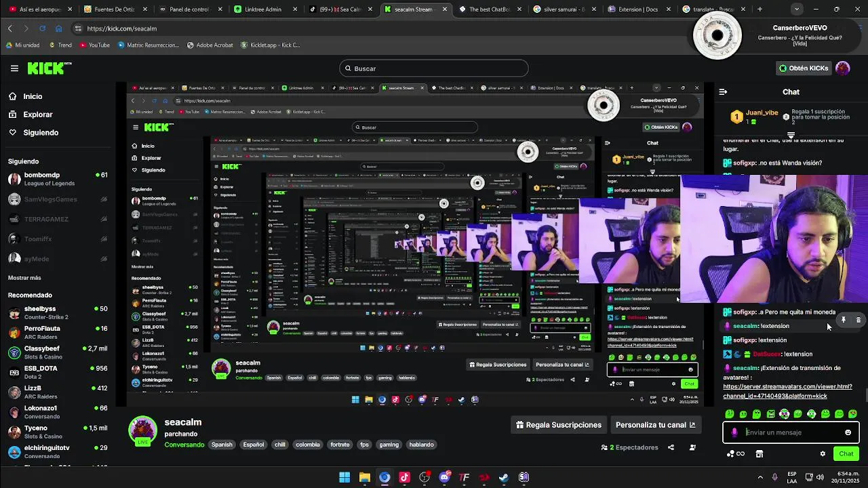The height and width of the screenshot is (488, 868).
Task: Expand following list with Mostrar más
Action: click(24, 278)
